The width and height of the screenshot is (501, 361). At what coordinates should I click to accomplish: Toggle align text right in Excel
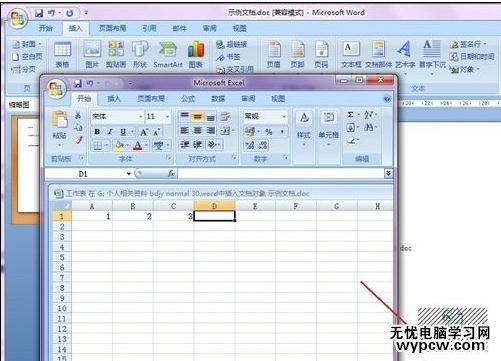point(211,131)
